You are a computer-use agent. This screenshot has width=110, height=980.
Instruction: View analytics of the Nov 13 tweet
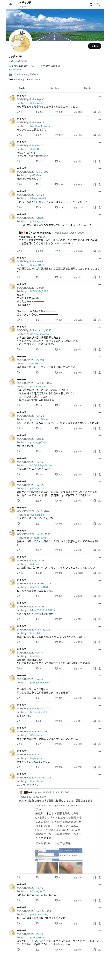pos(78,135)
